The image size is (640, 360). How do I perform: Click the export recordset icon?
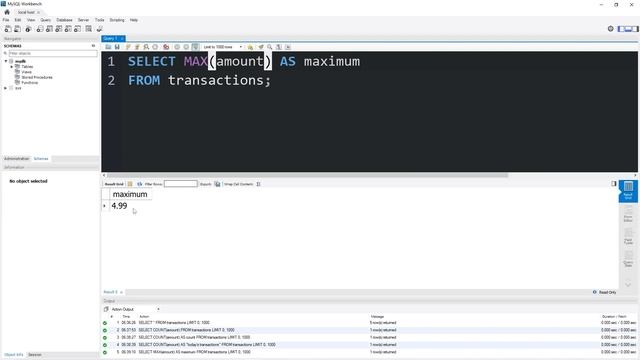pyautogui.click(x=217, y=184)
